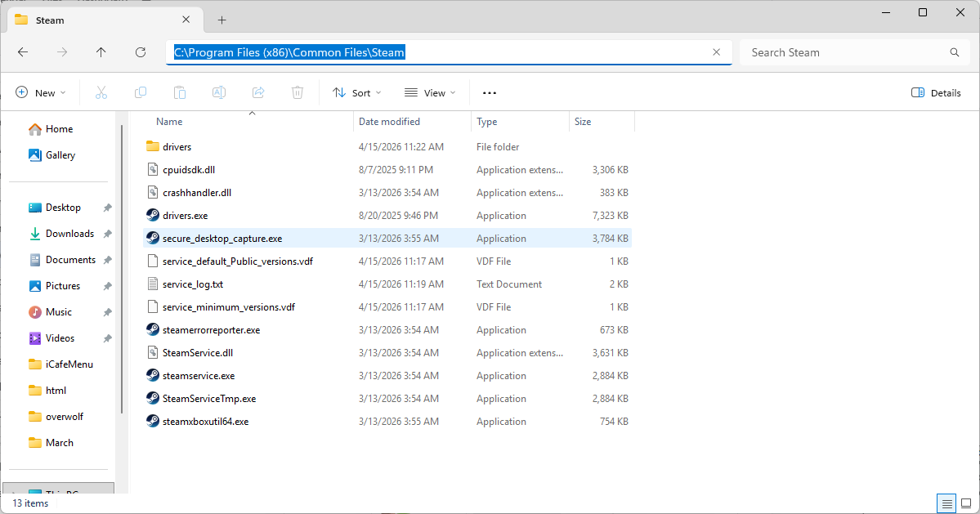
Task: Click the steamxboxutil64.exe icon
Action: pyautogui.click(x=153, y=422)
